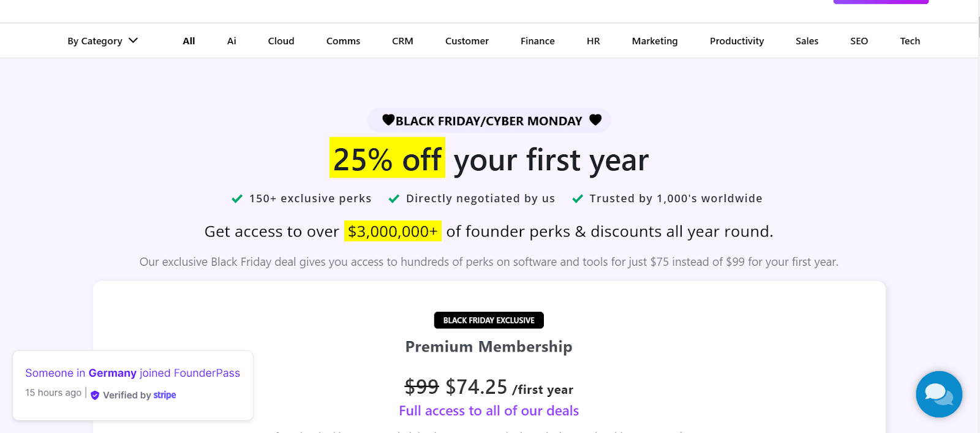Collapse the By Category selector

(102, 40)
